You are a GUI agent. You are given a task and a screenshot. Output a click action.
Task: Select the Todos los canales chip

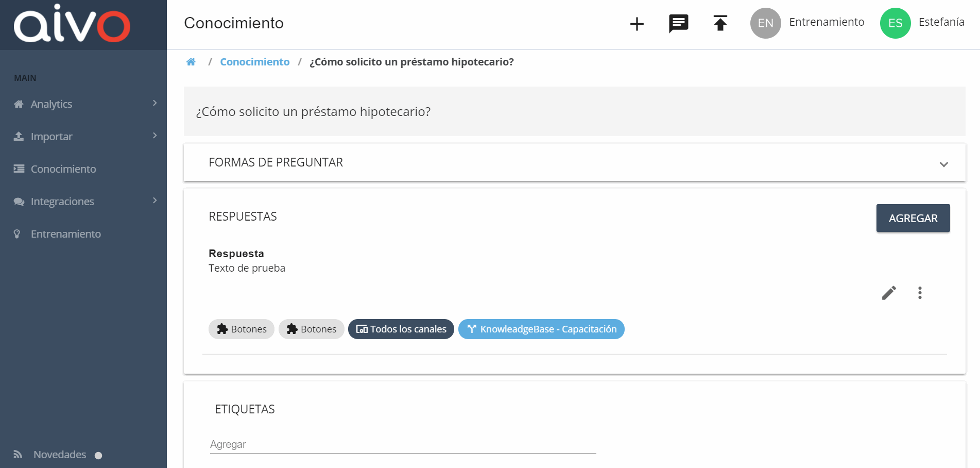pos(401,329)
